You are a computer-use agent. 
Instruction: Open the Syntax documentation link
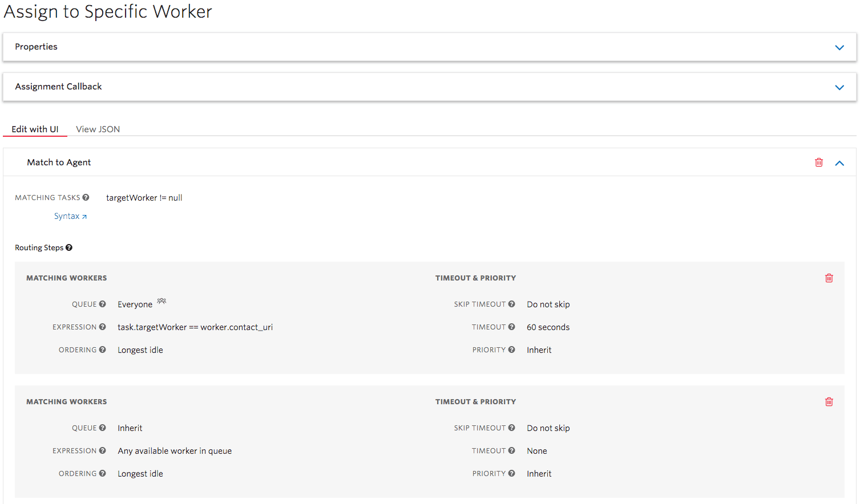[x=67, y=216]
